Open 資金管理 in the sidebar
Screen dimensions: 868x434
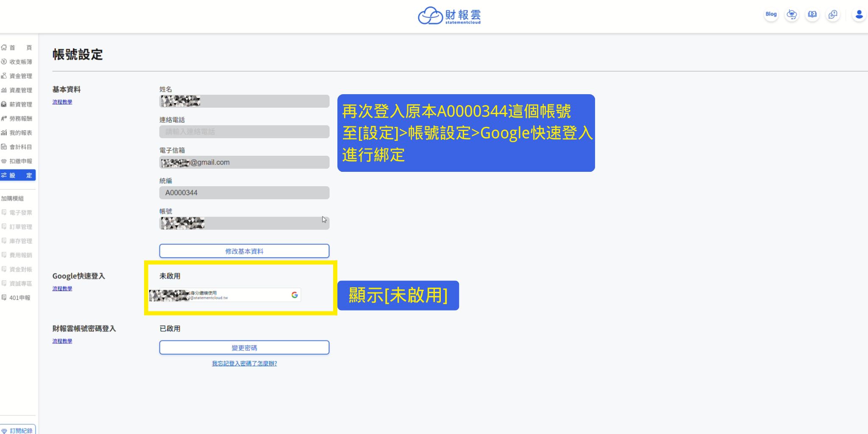[x=17, y=76]
